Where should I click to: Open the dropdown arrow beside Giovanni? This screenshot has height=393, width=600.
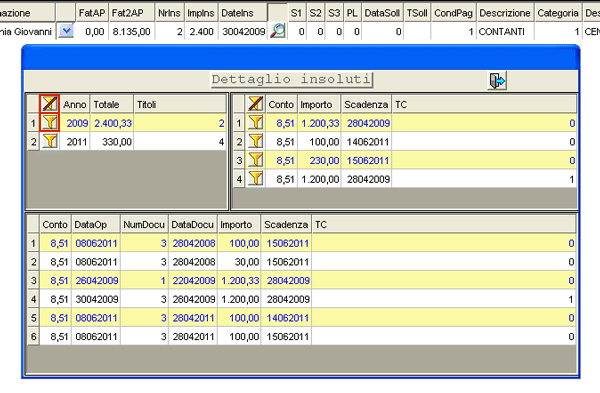tap(66, 31)
